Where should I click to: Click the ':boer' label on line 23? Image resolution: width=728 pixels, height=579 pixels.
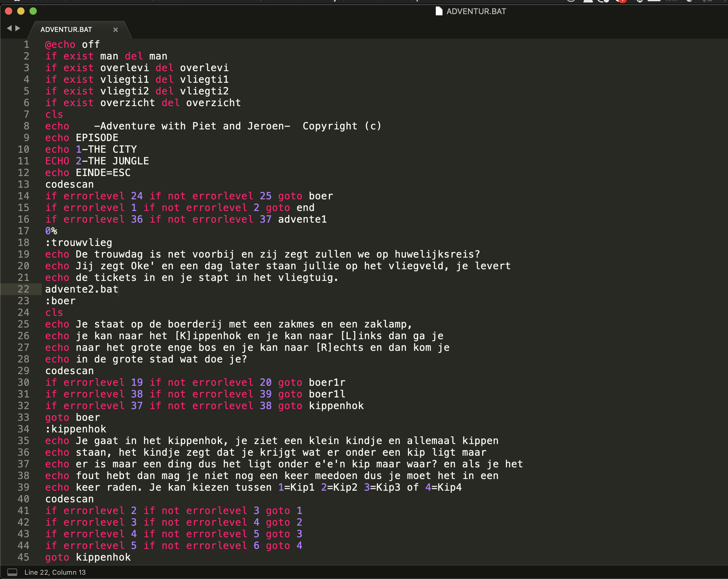click(x=60, y=301)
